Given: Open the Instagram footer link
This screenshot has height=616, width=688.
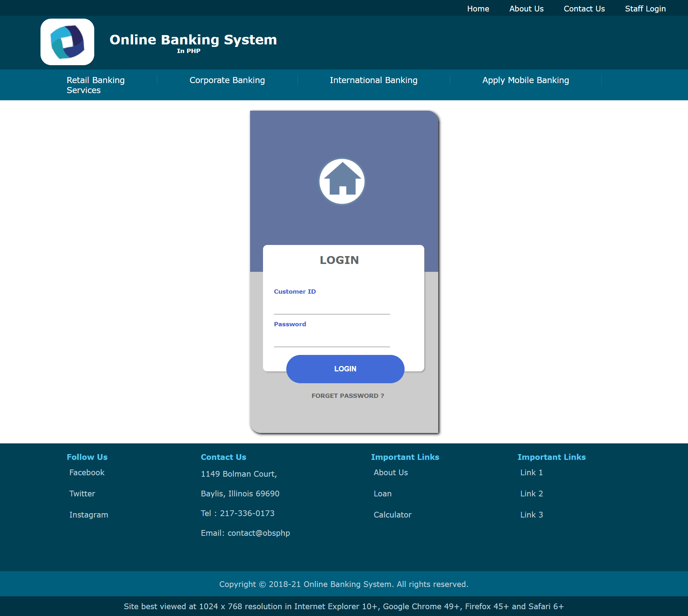Looking at the screenshot, I should pyautogui.click(x=89, y=515).
